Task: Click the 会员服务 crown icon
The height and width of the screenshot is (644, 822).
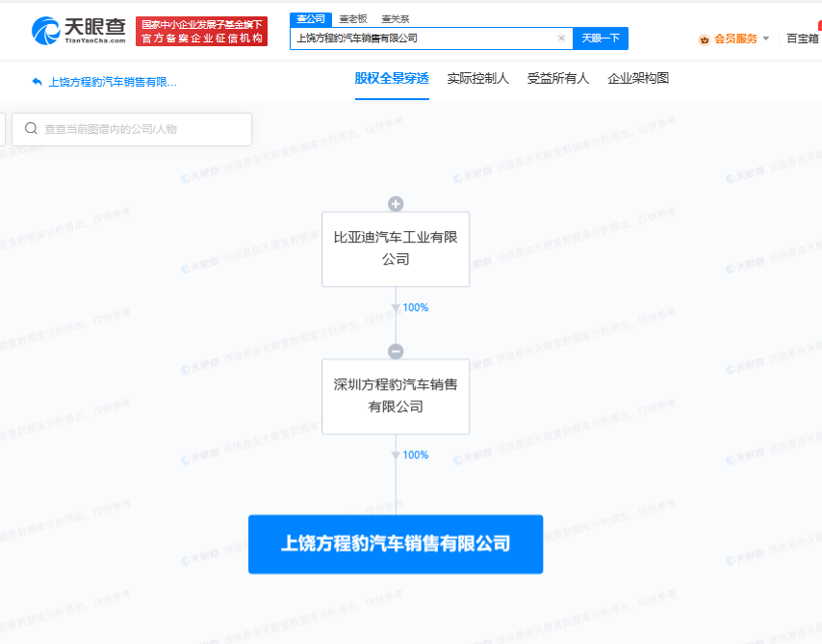Action: point(705,39)
